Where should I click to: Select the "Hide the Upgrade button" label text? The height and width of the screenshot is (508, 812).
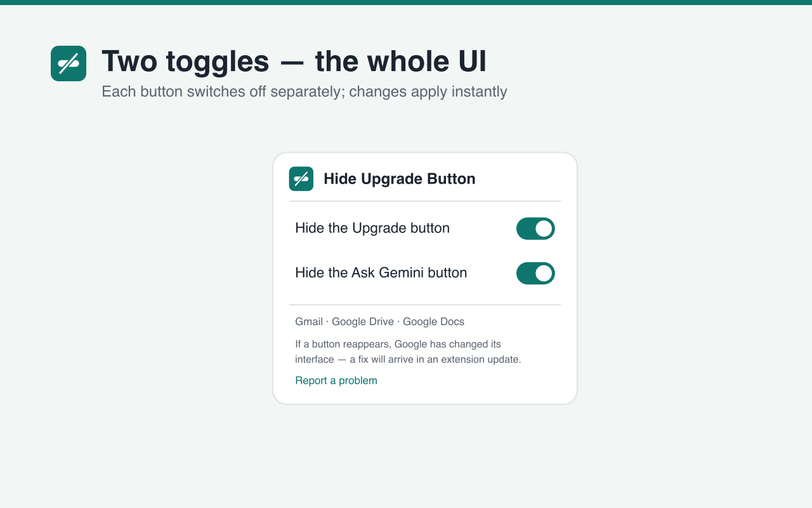point(372,228)
